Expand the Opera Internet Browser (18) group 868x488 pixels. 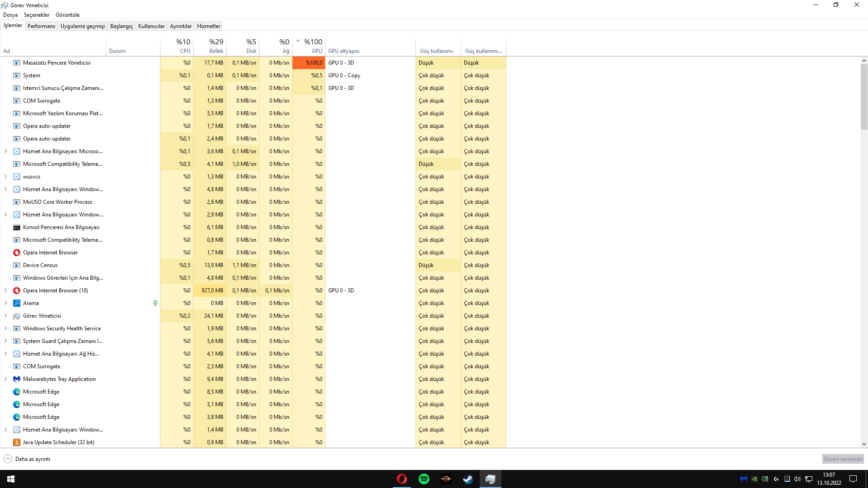pos(6,291)
